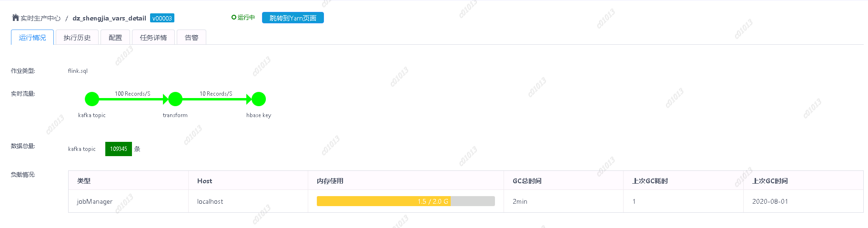Switch to the 运行情况 tab
The width and height of the screenshot is (868, 228).
32,38
